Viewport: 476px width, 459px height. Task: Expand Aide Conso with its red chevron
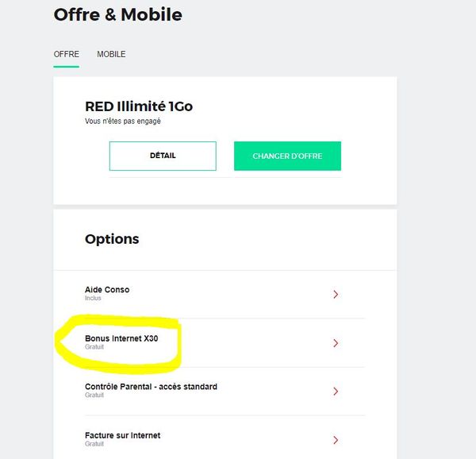[x=336, y=295]
